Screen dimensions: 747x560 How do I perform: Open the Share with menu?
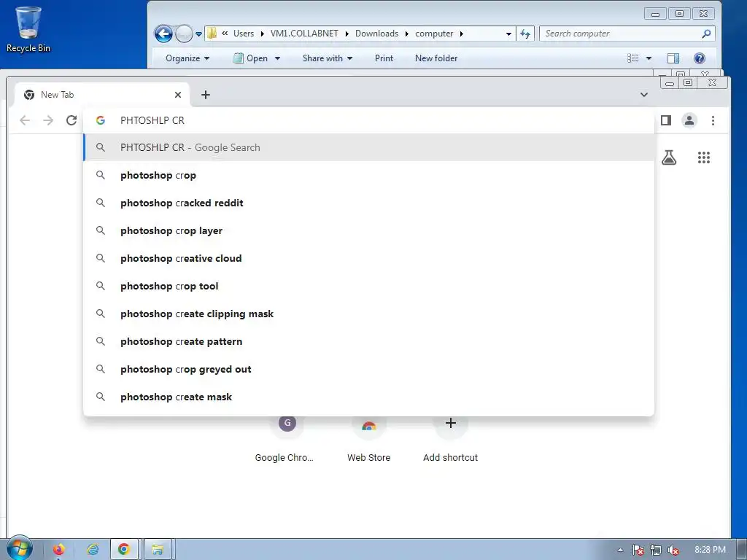point(328,58)
